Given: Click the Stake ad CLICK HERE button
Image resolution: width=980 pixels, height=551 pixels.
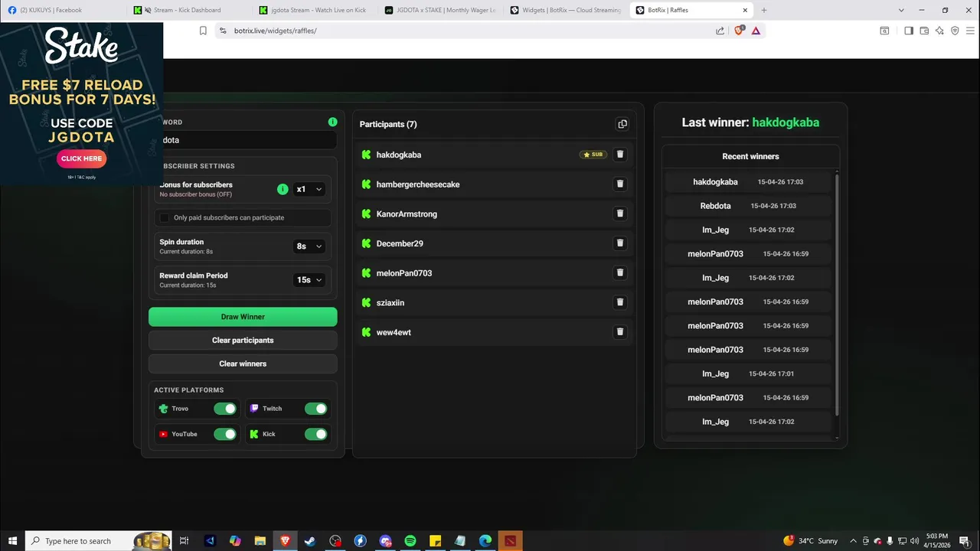Looking at the screenshot, I should (x=81, y=158).
